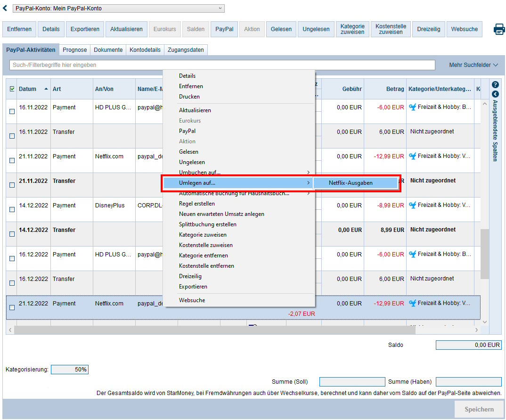Click category icon in 21.12.2022 Netflix row
This screenshot has width=506, height=420.
(x=413, y=304)
